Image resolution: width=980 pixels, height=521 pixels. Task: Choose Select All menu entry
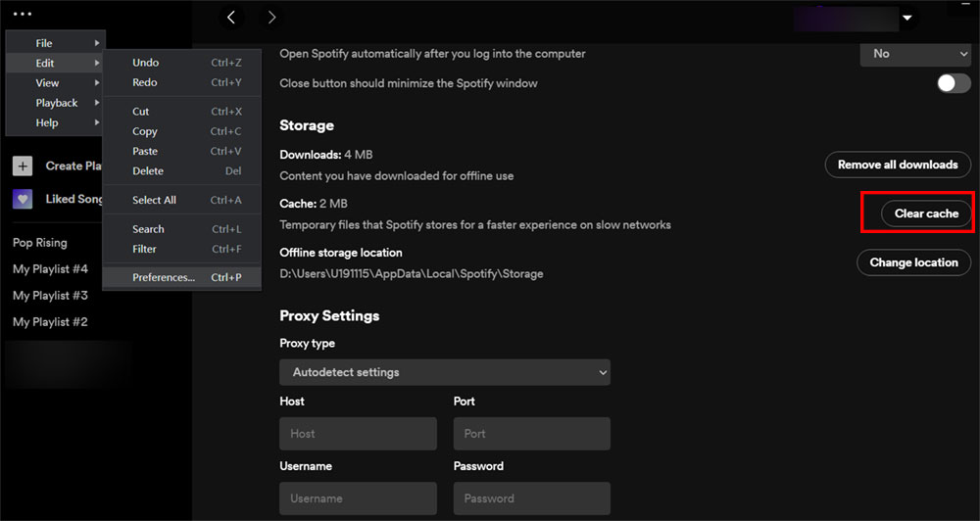pos(182,201)
